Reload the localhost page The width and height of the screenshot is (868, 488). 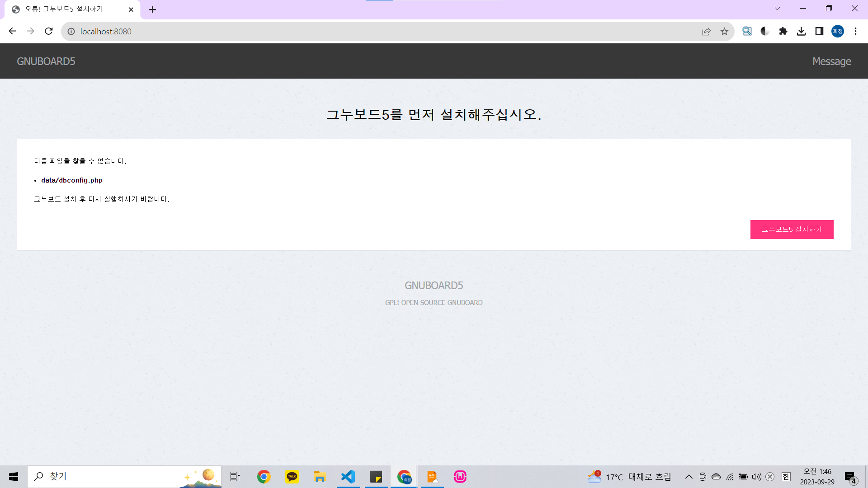49,31
